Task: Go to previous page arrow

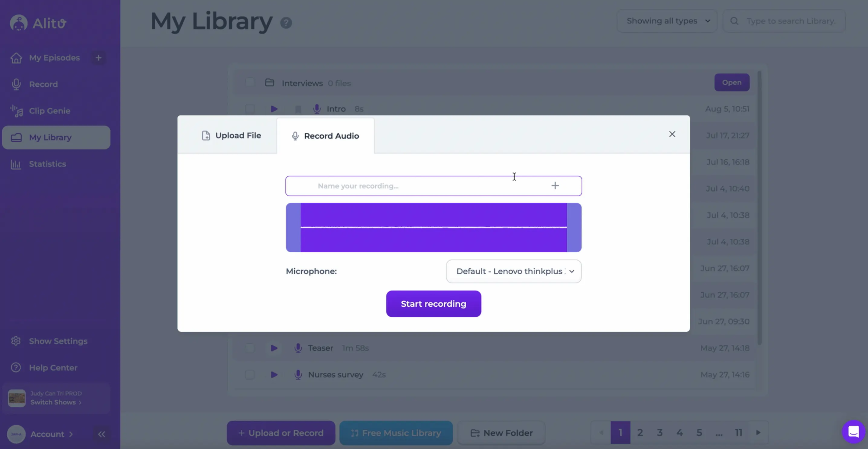Action: tap(601, 432)
